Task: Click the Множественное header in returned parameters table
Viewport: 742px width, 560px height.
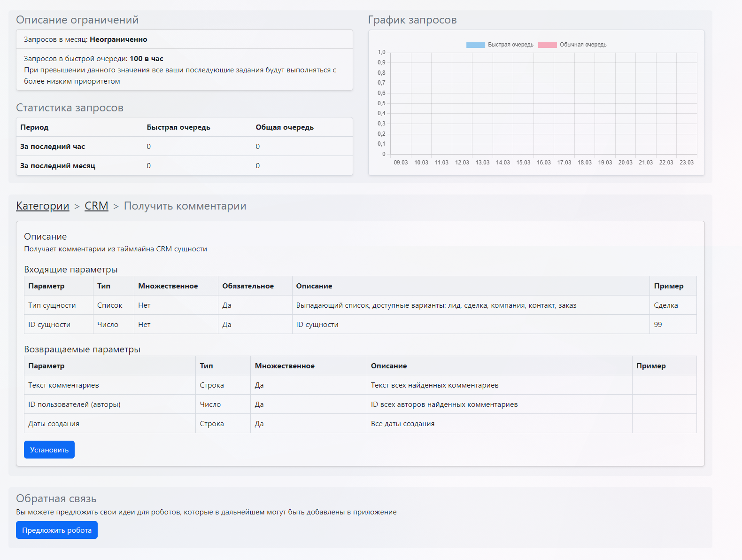Action: [285, 366]
